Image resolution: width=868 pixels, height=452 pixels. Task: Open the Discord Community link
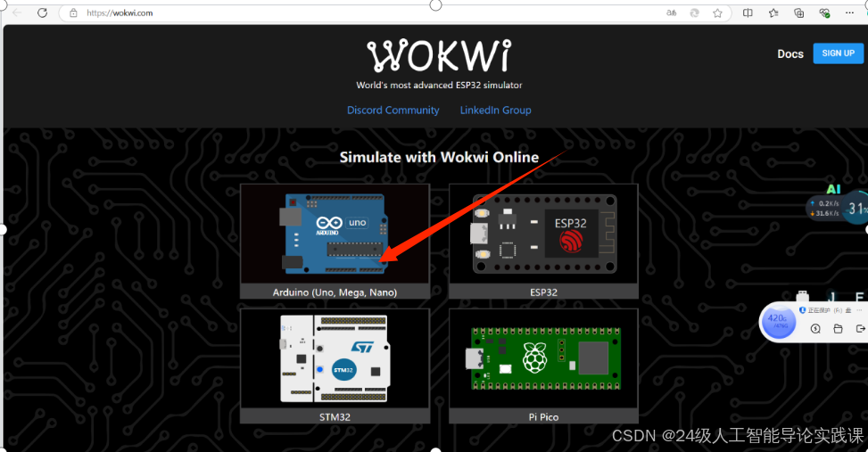(393, 110)
